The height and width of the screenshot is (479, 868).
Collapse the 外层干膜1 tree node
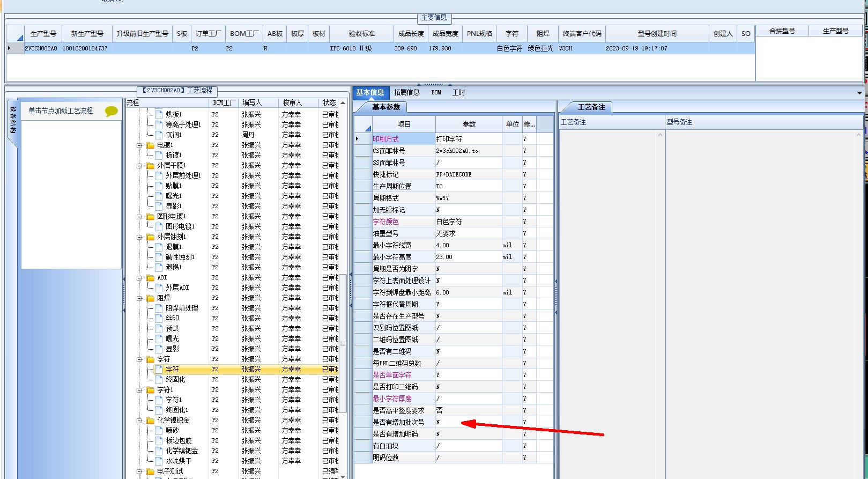pyautogui.click(x=139, y=165)
